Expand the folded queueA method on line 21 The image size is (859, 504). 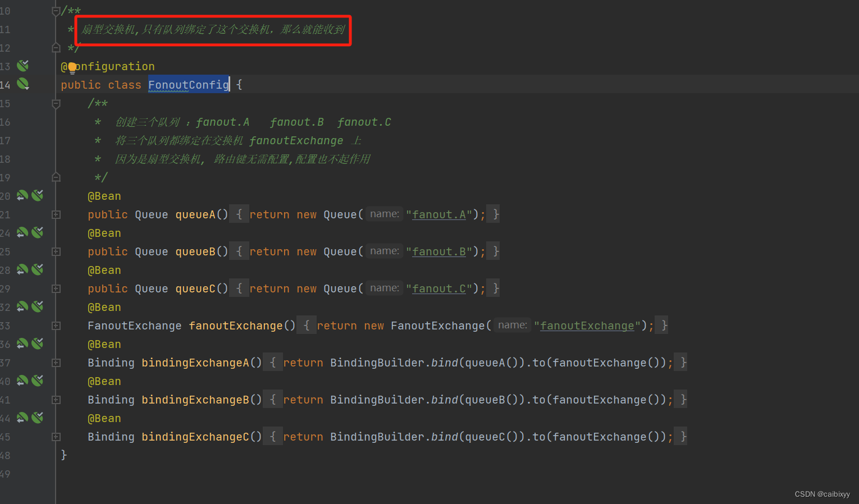56,214
